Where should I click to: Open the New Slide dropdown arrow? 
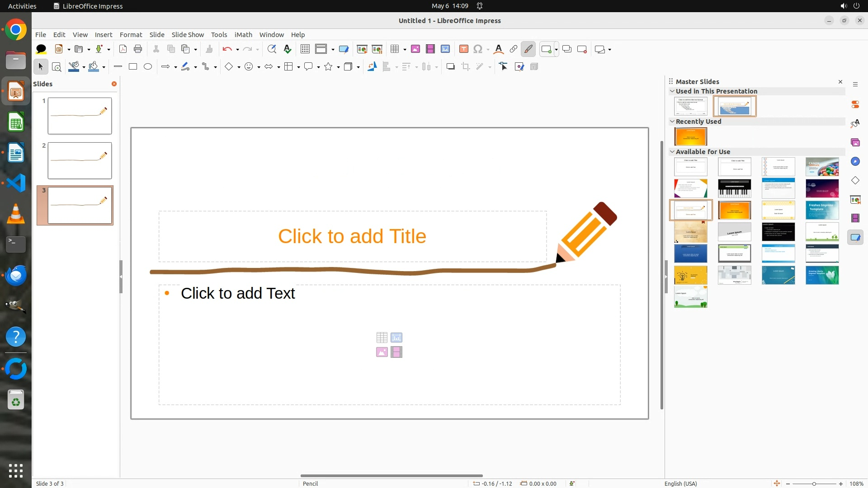[556, 49]
